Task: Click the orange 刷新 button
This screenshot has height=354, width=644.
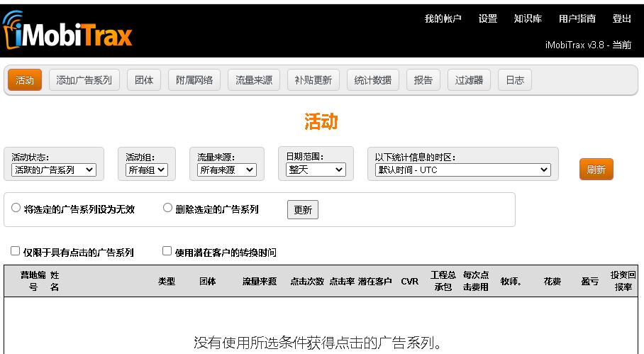Action: 596,170
